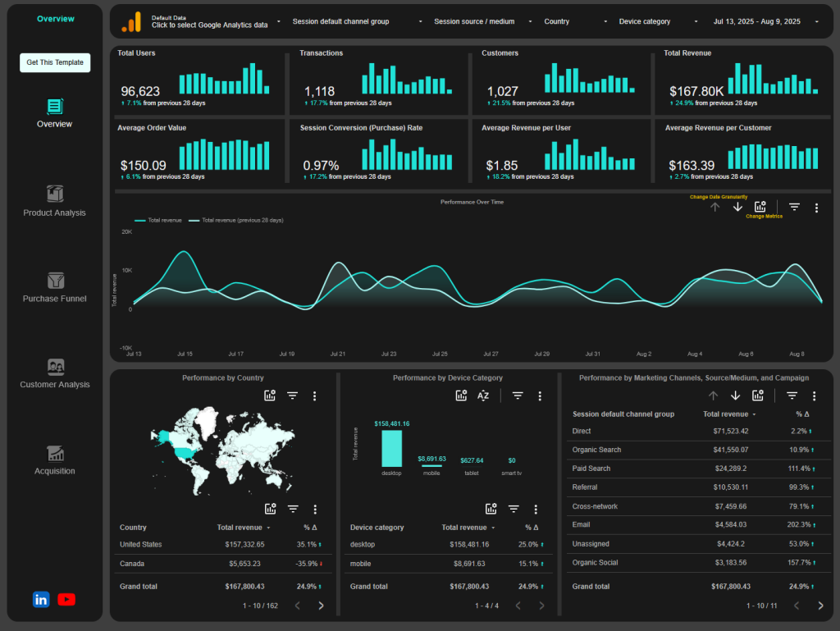Click the Get This Template button

pos(54,62)
